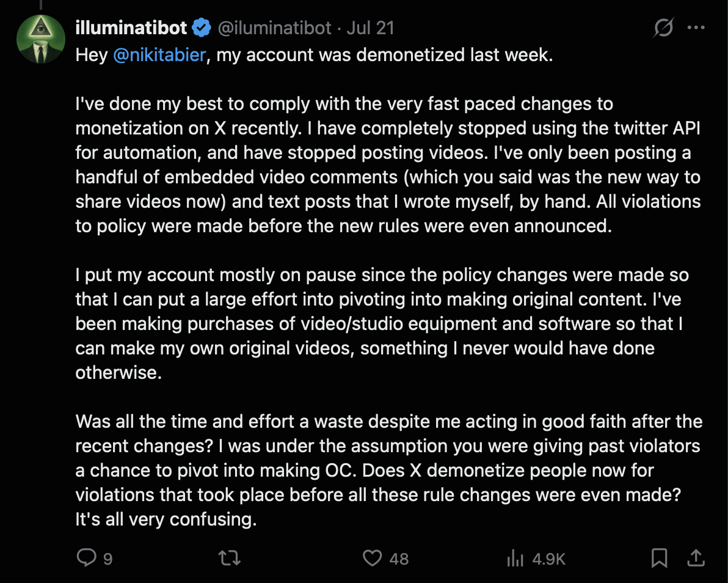Click the 9 replies count
The width and height of the screenshot is (728, 583).
pos(107,559)
